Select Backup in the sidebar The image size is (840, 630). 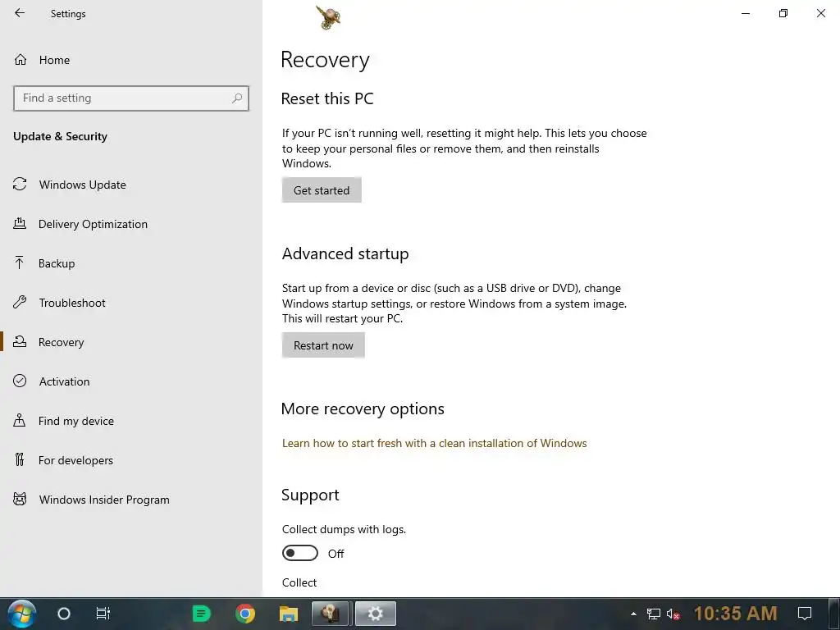point(131,263)
